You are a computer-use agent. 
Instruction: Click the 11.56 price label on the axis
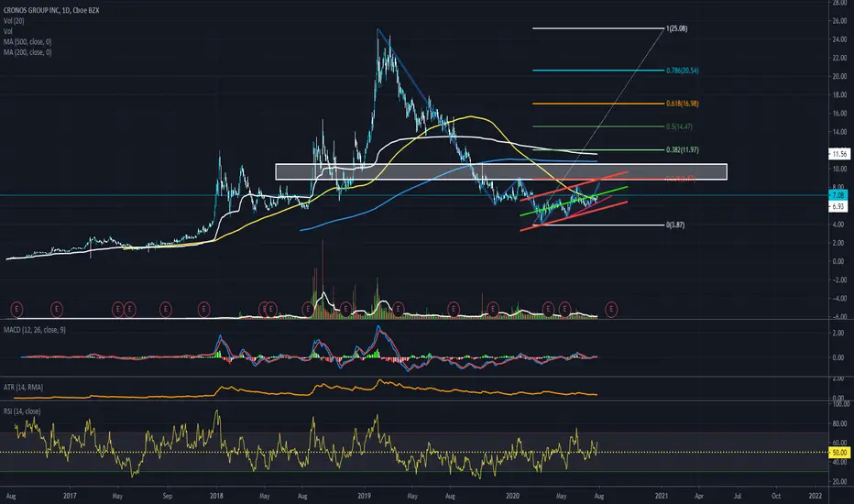click(839, 154)
